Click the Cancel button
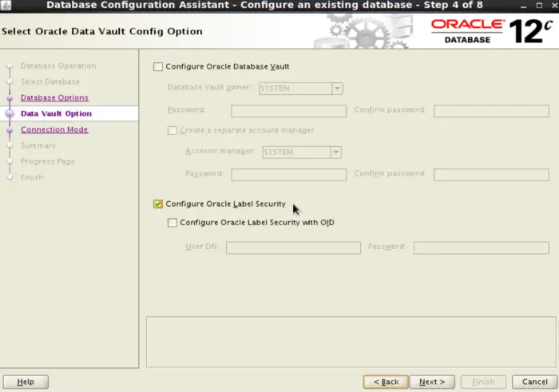The image size is (559, 392). click(x=535, y=382)
